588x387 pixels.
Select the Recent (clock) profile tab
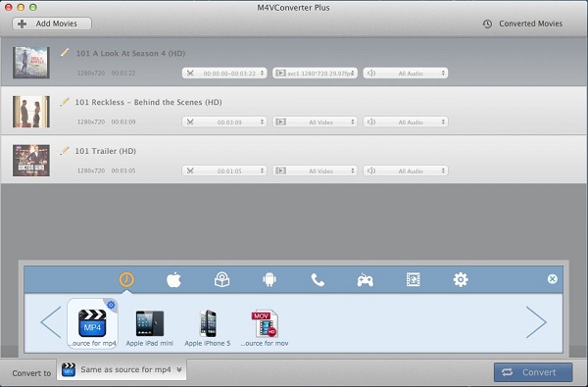(x=126, y=279)
